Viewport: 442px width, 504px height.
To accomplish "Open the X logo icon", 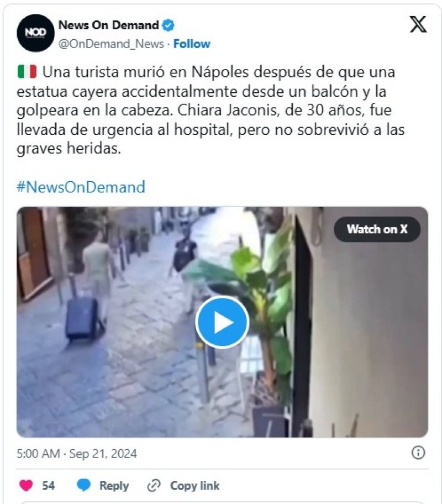I will tap(418, 24).
